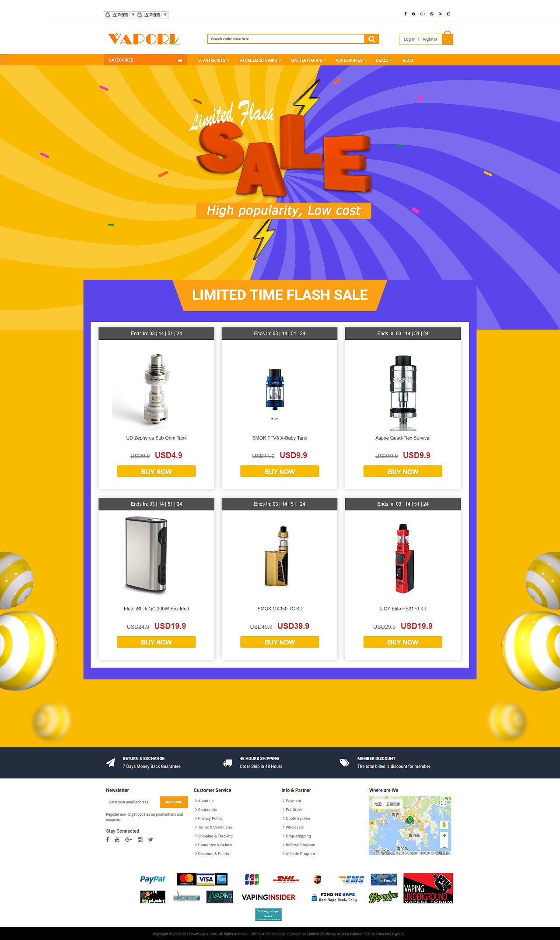560x940 pixels.
Task: Buy the SMOK TFV8 X-Baby Tank now
Action: point(280,472)
